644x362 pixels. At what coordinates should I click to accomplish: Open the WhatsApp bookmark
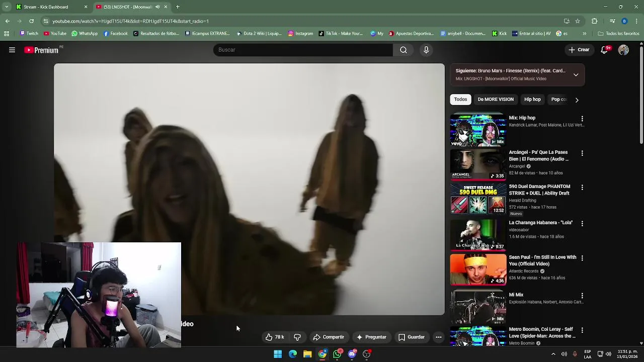click(85, 34)
